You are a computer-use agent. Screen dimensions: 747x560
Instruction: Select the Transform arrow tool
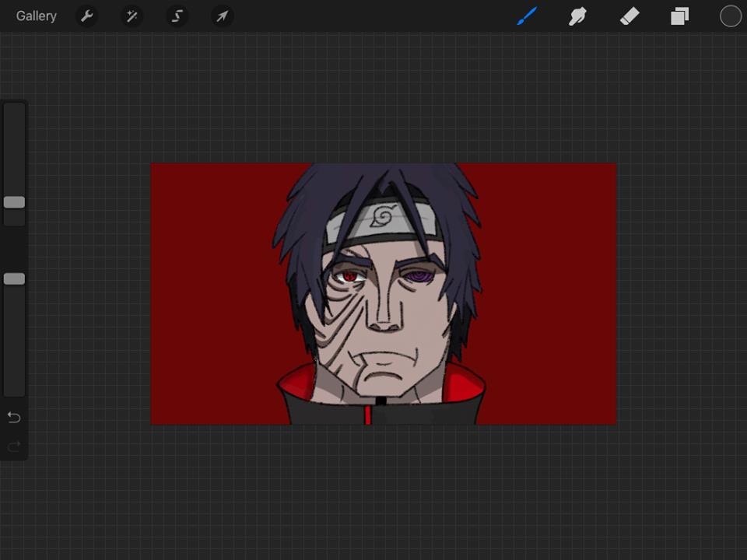[x=222, y=16]
